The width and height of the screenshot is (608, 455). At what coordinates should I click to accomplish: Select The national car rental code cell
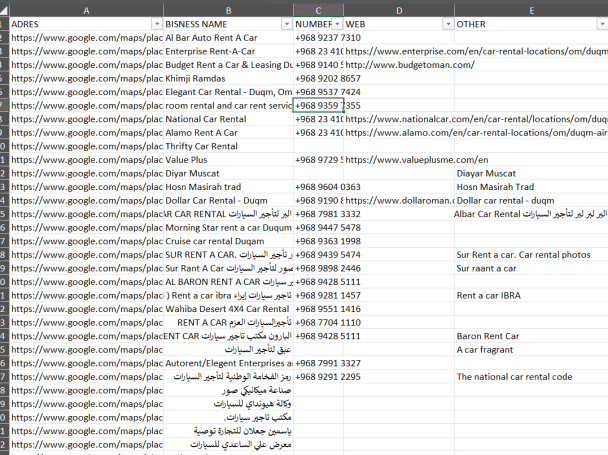pyautogui.click(x=531, y=377)
